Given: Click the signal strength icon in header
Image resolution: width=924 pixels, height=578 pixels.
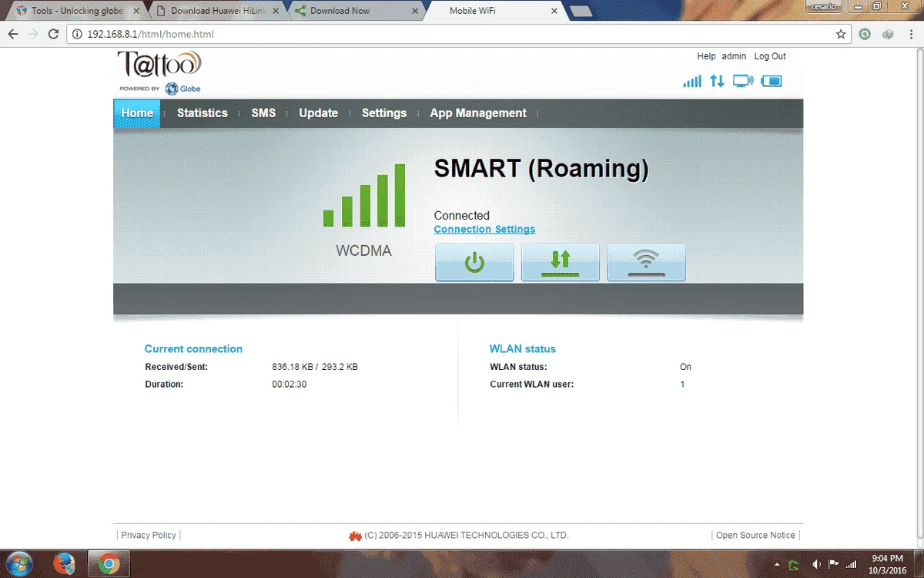Looking at the screenshot, I should point(692,81).
